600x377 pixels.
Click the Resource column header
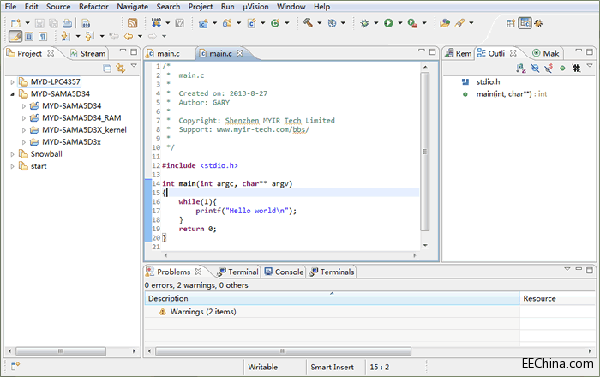pos(557,299)
